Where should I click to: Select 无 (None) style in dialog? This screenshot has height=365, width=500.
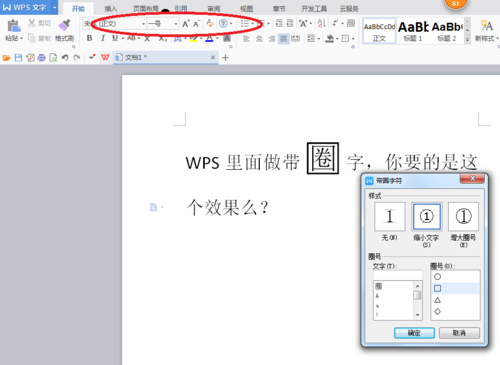pyautogui.click(x=389, y=217)
